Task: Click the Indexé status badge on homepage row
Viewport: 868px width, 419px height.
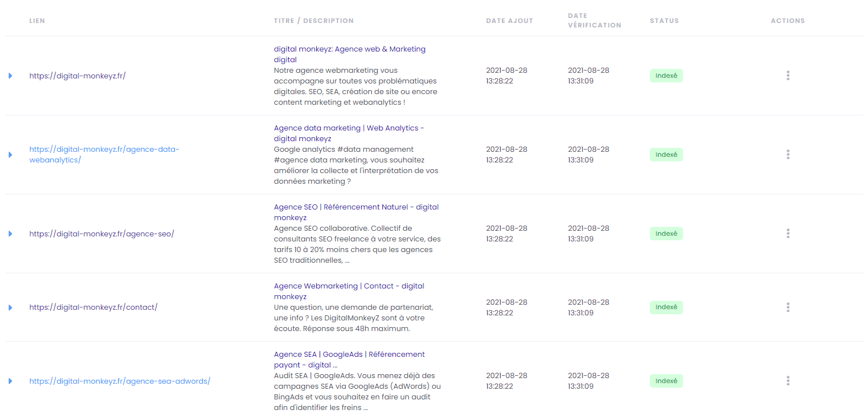Action: [666, 75]
